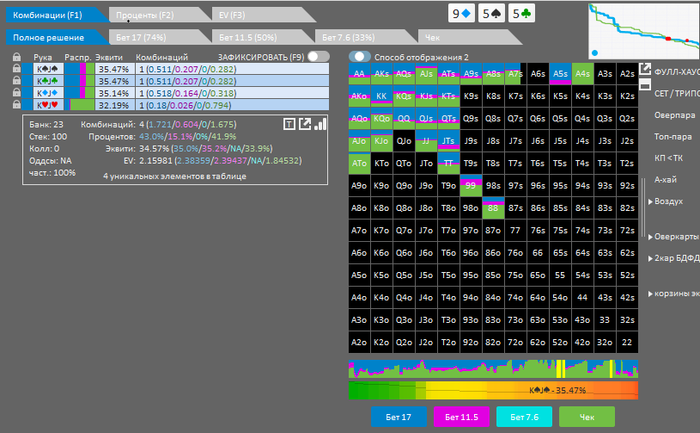Toggle Способ отображения 2 switch
700x433 pixels.
[x=359, y=57]
